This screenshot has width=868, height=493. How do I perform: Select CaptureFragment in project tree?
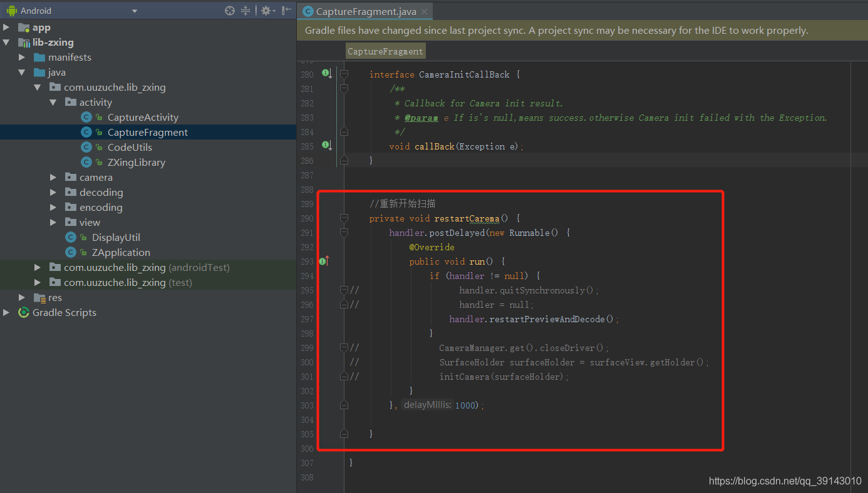click(x=148, y=133)
